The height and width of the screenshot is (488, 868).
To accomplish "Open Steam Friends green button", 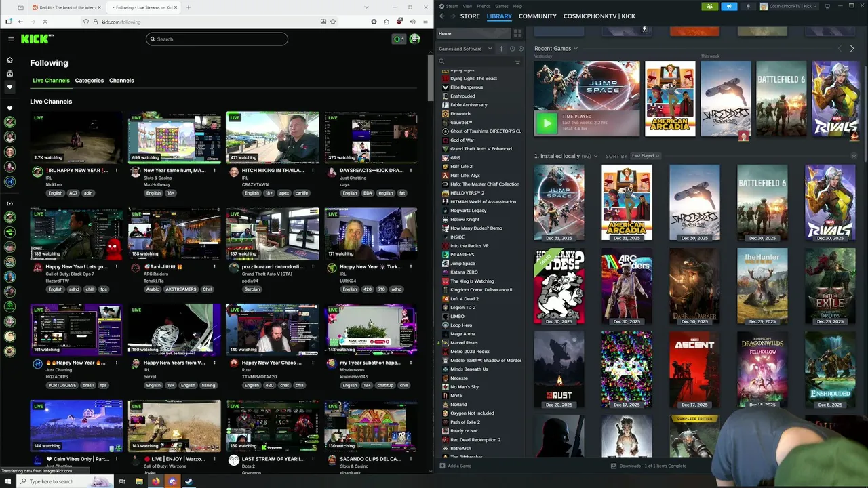I will (x=709, y=6).
